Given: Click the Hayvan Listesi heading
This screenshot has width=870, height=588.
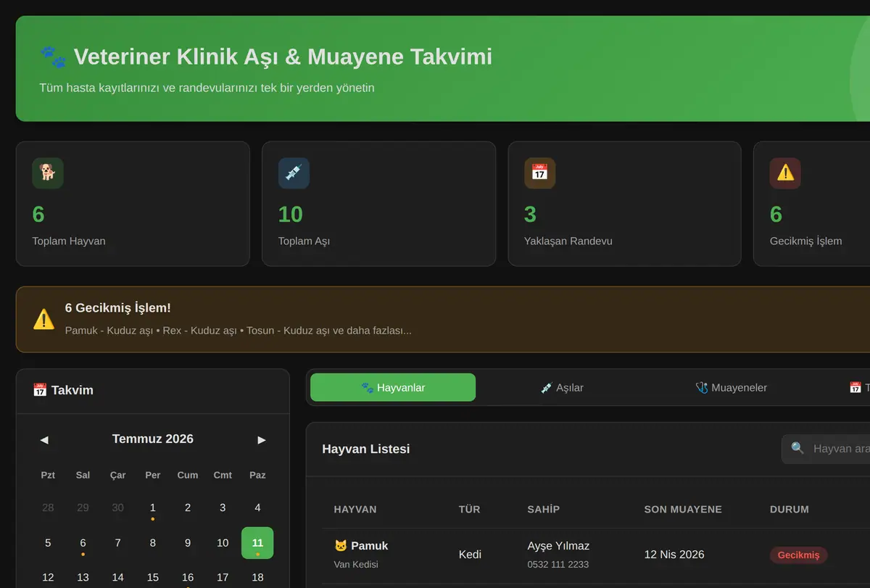Looking at the screenshot, I should coord(366,449).
